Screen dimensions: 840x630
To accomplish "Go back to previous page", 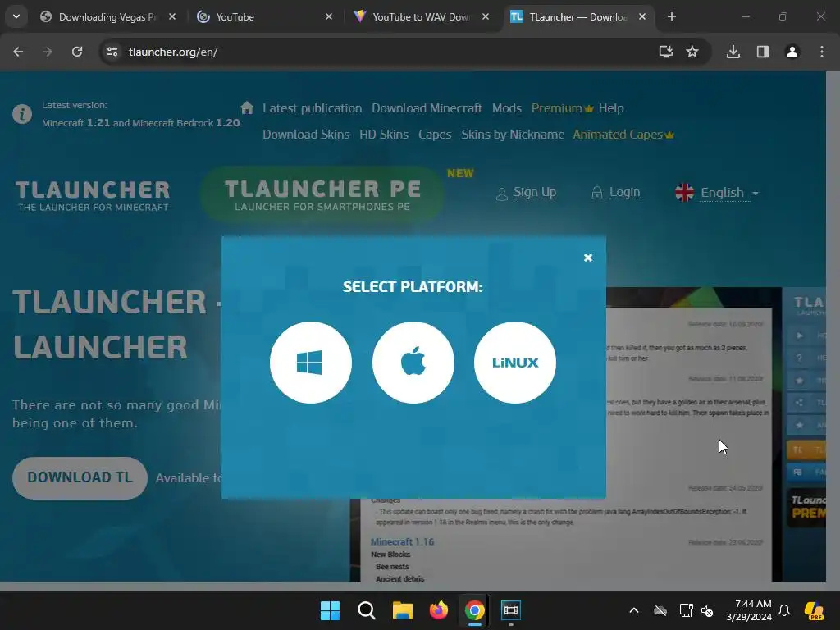I will click(x=18, y=52).
